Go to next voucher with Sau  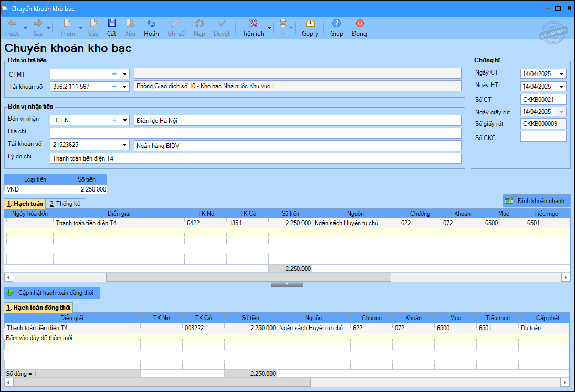(x=38, y=28)
